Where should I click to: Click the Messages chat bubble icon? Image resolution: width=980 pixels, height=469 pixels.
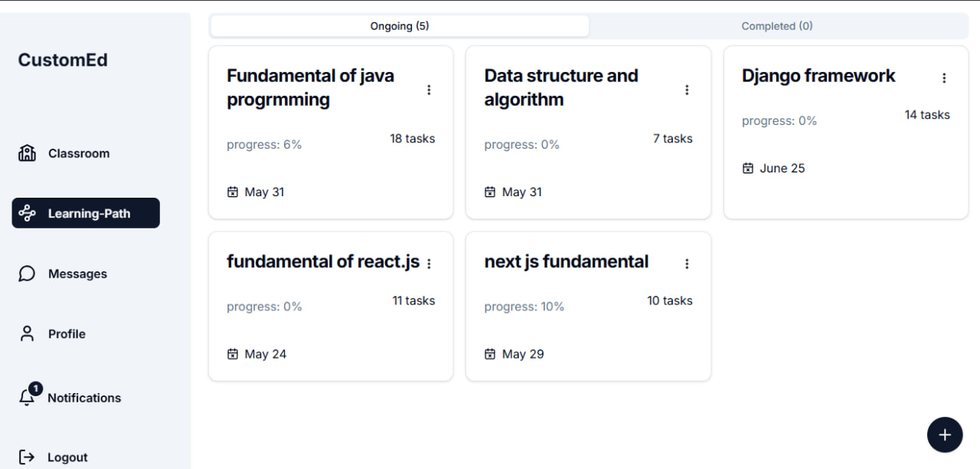point(27,274)
